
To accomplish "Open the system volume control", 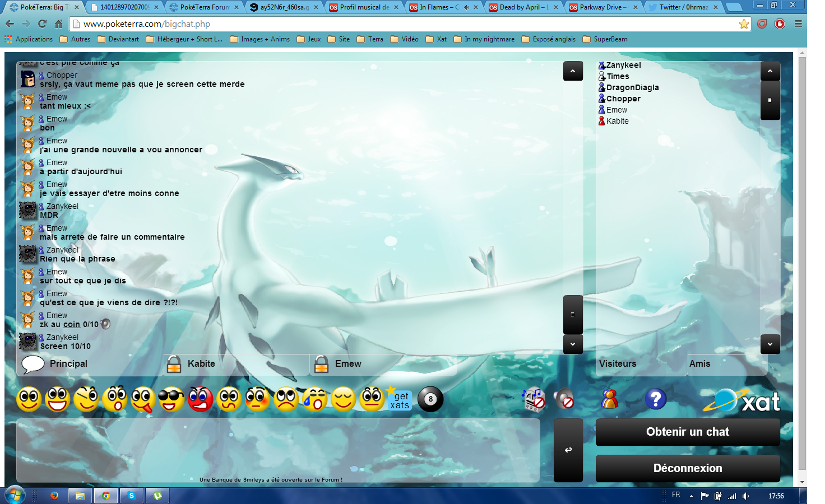I will (x=745, y=496).
